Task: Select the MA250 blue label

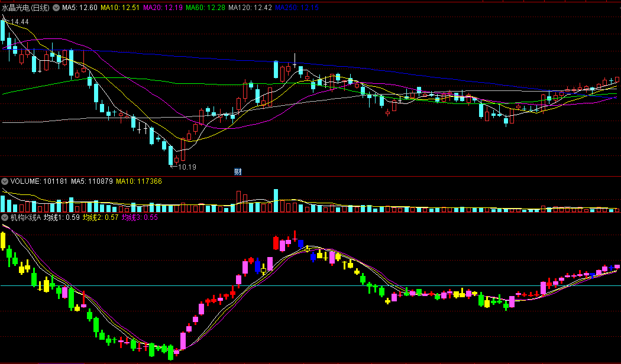Action: 297,8
